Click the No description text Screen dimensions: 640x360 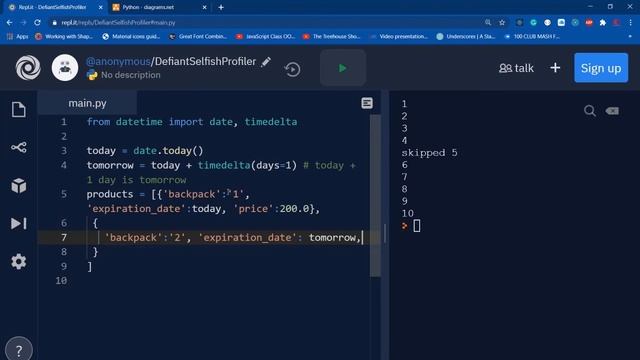(131, 75)
